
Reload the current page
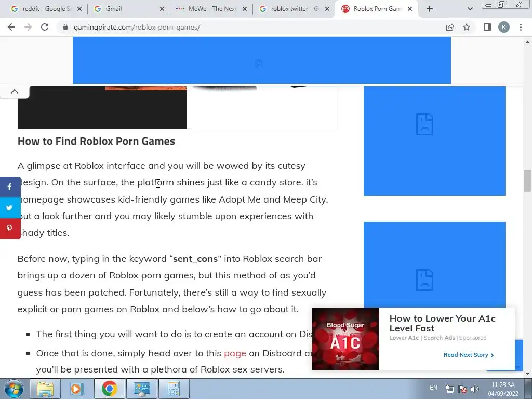click(45, 27)
